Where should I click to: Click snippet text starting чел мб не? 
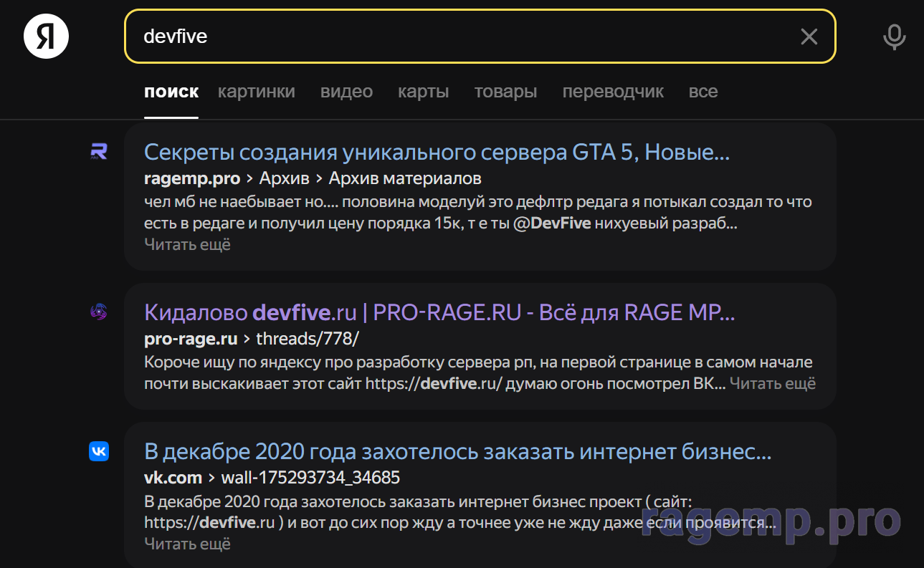tap(478, 213)
